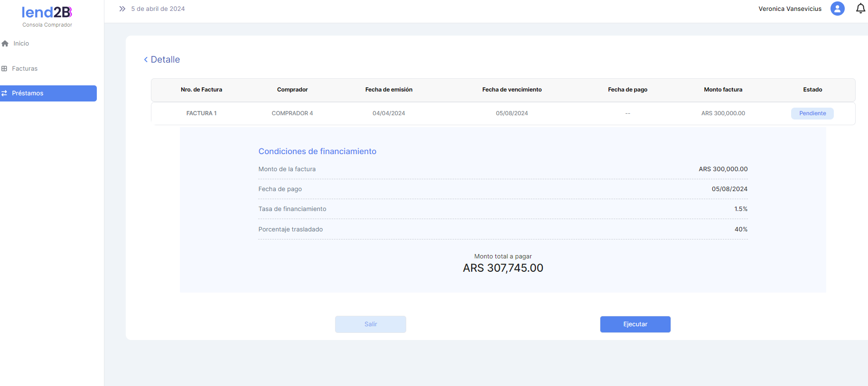Open notifications bell
Screen dimensions: 868x386
[860, 9]
